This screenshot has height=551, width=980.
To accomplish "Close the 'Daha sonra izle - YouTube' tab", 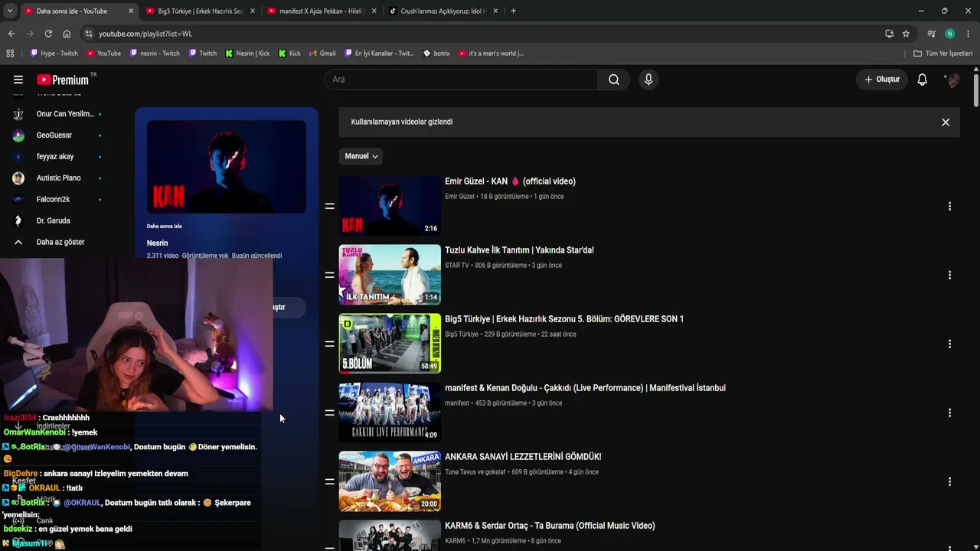I will [131, 11].
